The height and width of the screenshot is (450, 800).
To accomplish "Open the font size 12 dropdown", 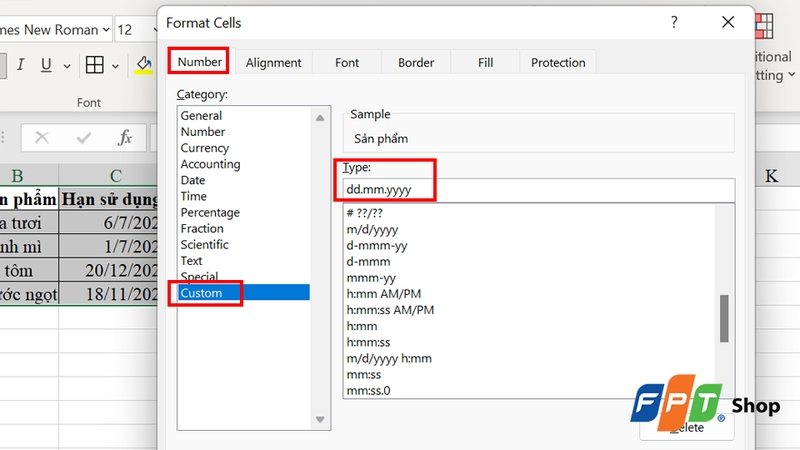I will pos(150,30).
